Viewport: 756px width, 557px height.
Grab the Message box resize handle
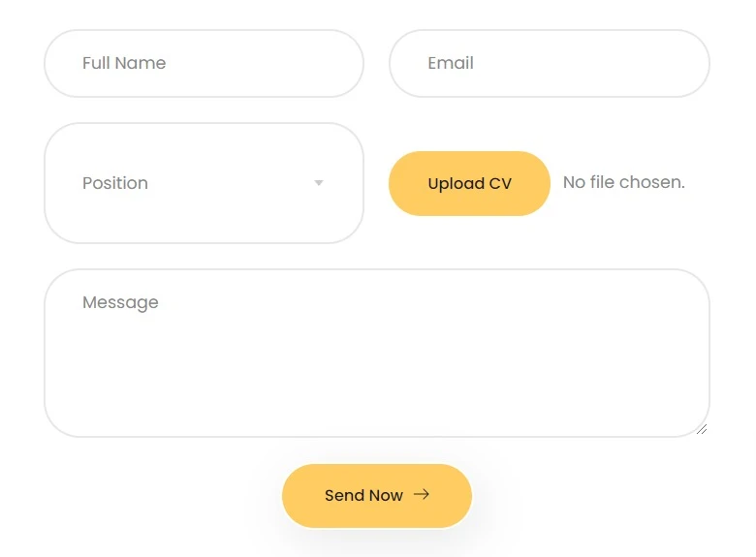pyautogui.click(x=702, y=429)
